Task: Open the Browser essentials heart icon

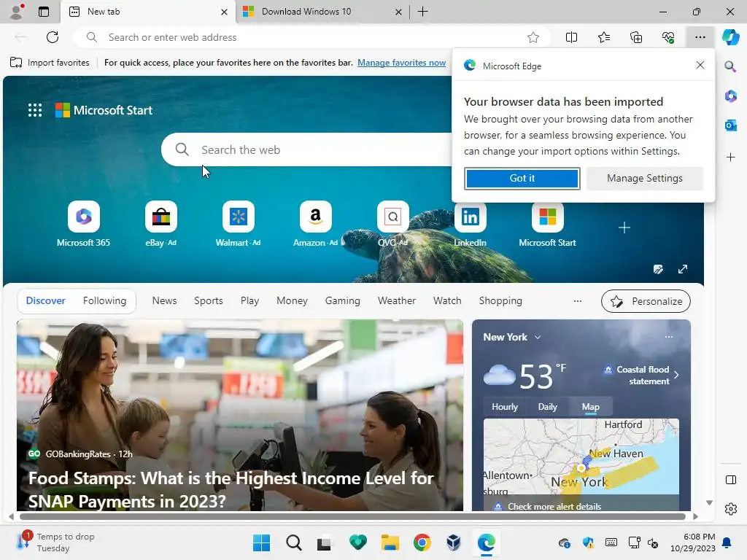Action: click(668, 37)
